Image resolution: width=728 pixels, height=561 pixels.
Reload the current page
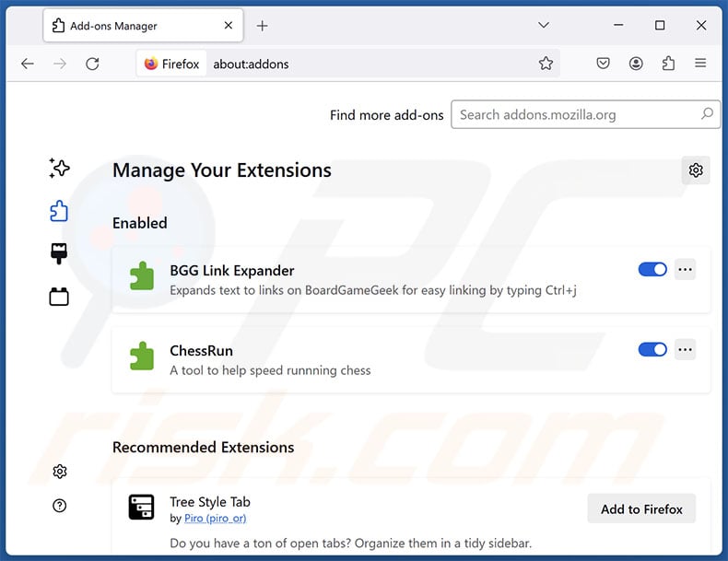pos(92,64)
